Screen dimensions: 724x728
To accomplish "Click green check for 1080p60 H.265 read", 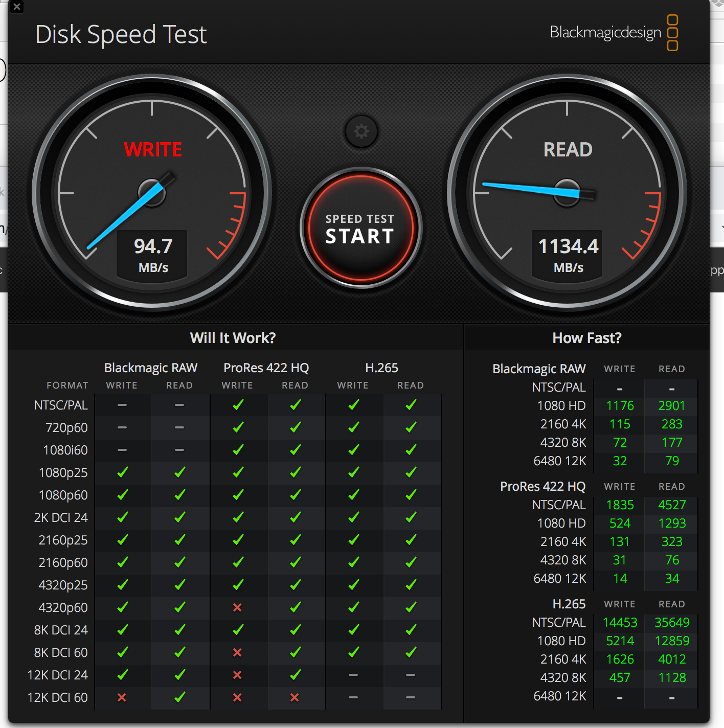I will (411, 495).
